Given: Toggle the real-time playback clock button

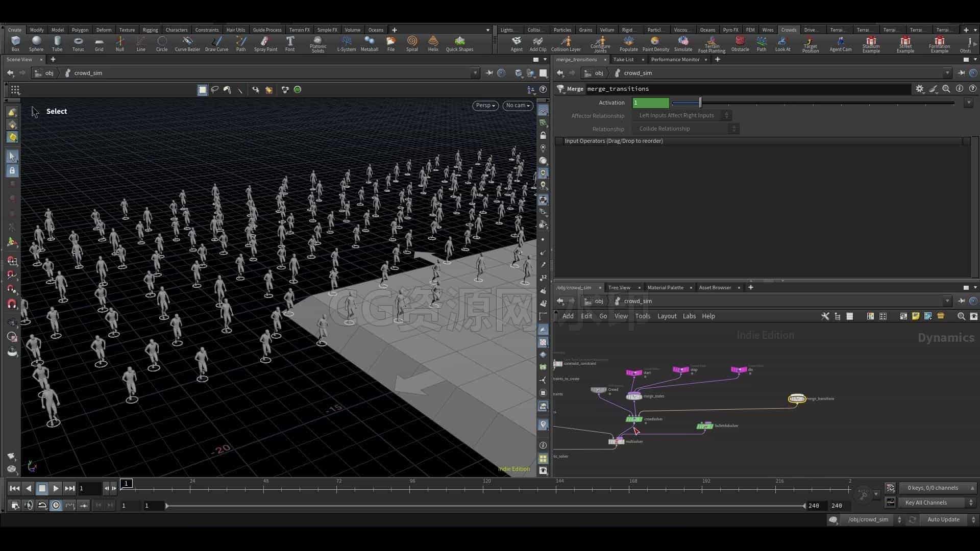Looking at the screenshot, I should click(x=56, y=505).
